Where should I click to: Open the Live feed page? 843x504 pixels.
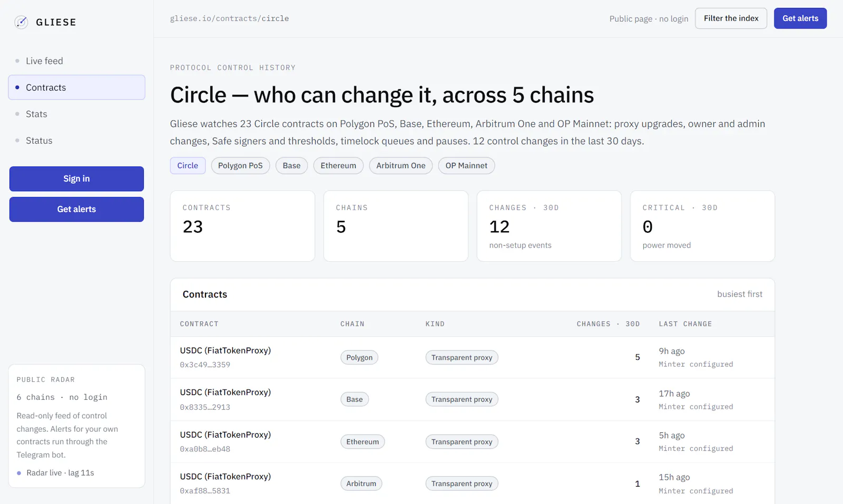76,61
